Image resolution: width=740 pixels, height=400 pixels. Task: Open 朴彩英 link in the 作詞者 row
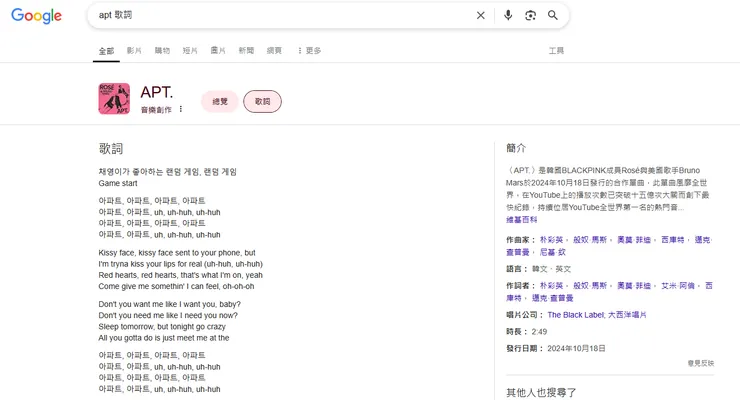click(x=552, y=285)
